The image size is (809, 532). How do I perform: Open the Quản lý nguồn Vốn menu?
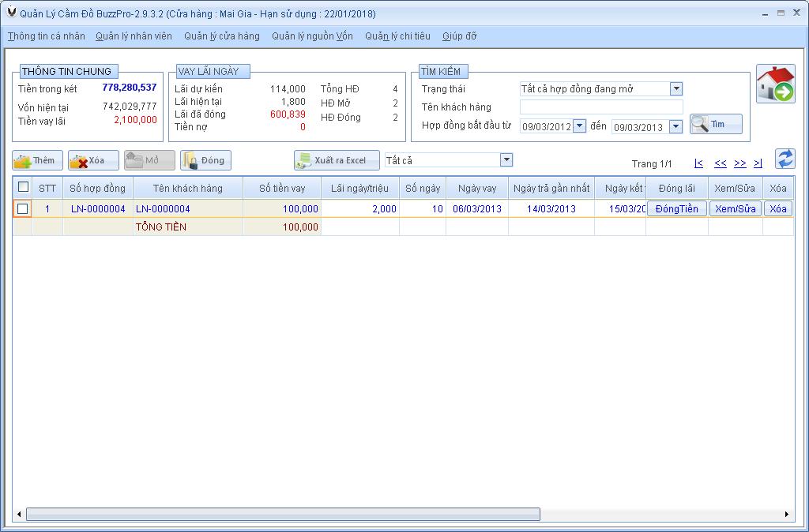(x=312, y=36)
